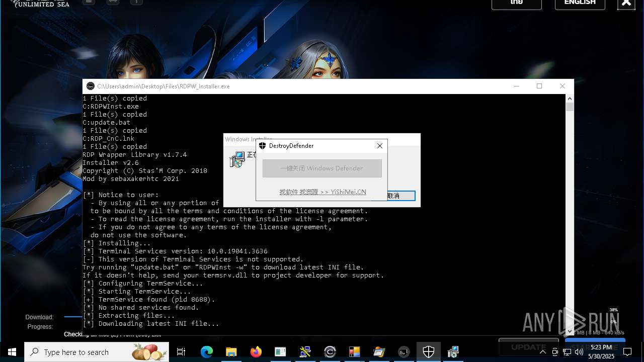The image size is (644, 362).
Task: Open Task View from taskbar
Action: [181, 352]
